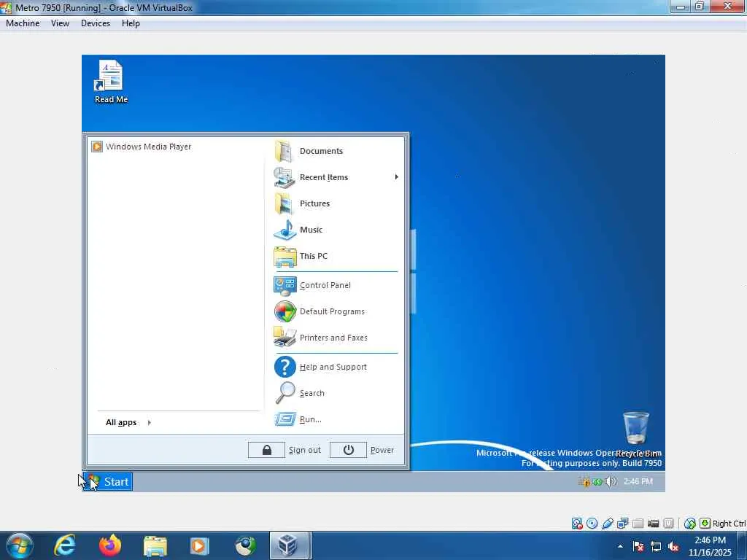Click the guest Start button
This screenshot has width=747, height=560.
[x=108, y=482]
